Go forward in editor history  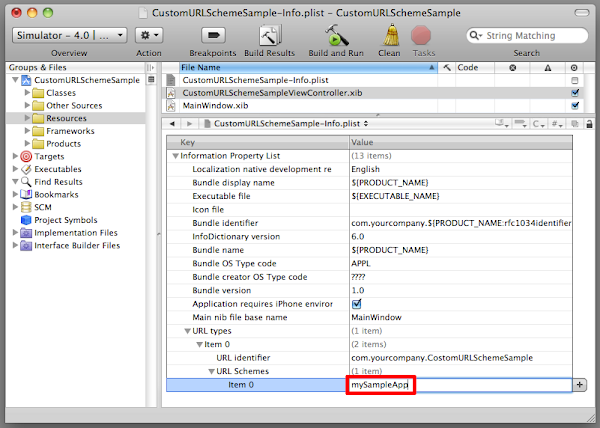[x=189, y=124]
